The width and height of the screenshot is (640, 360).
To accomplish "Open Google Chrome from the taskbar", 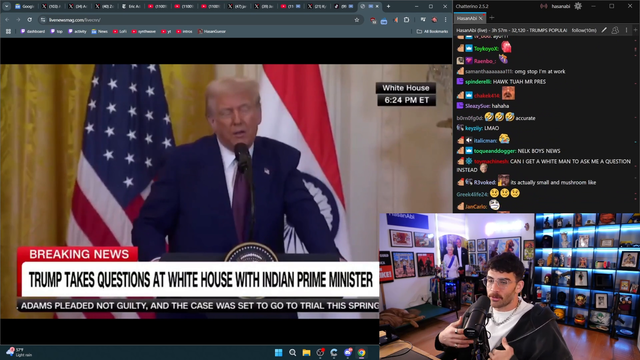I will pyautogui.click(x=362, y=352).
